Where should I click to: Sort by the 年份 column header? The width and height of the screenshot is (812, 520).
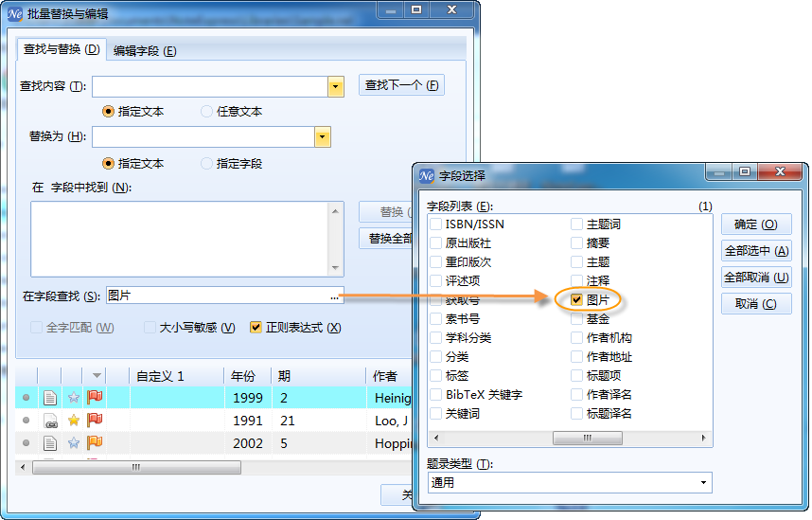(247, 376)
